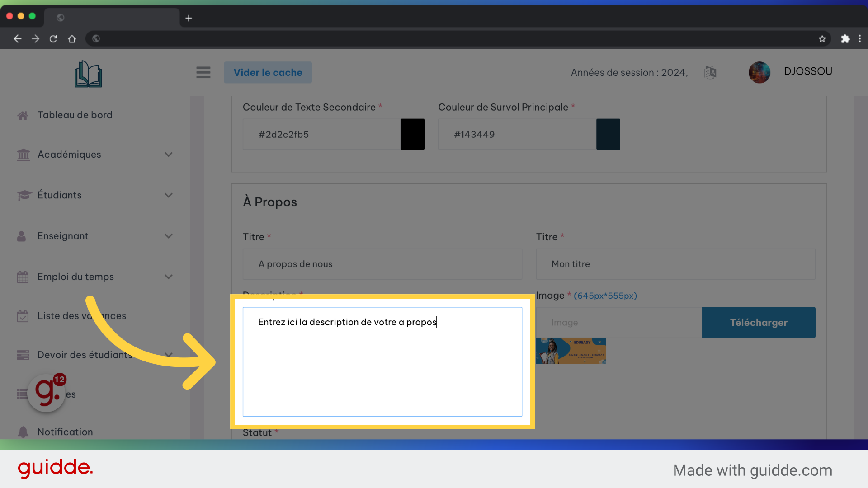Image resolution: width=868 pixels, height=488 pixels.
Task: Expand the Emploi du temps chevron
Action: (x=169, y=277)
